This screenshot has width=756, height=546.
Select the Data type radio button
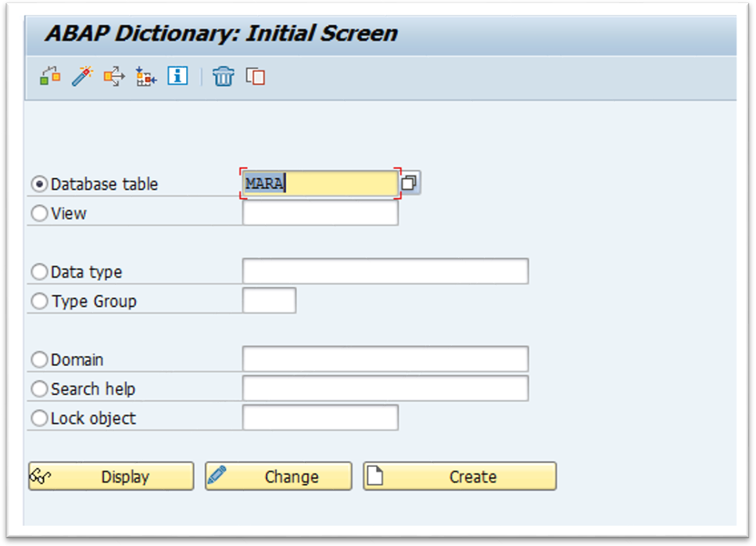tap(39, 272)
